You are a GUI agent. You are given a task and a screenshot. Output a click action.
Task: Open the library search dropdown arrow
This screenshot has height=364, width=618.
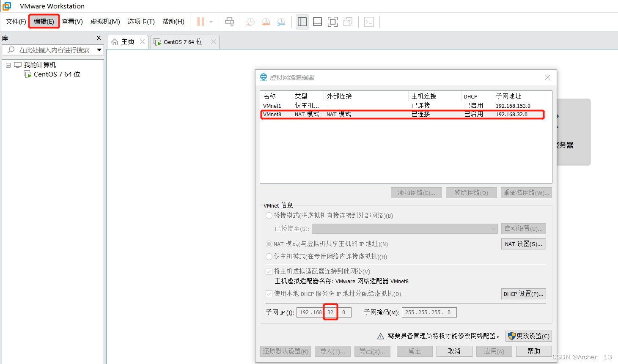[99, 50]
